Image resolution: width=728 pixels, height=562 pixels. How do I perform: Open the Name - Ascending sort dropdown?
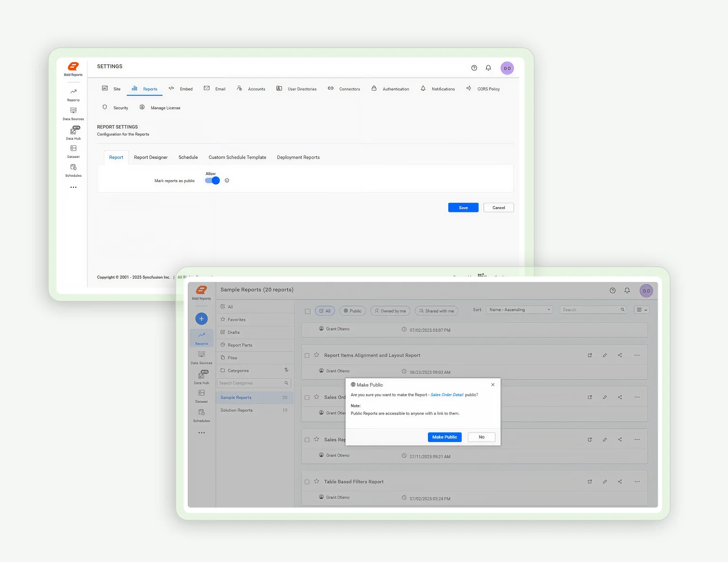[519, 309]
